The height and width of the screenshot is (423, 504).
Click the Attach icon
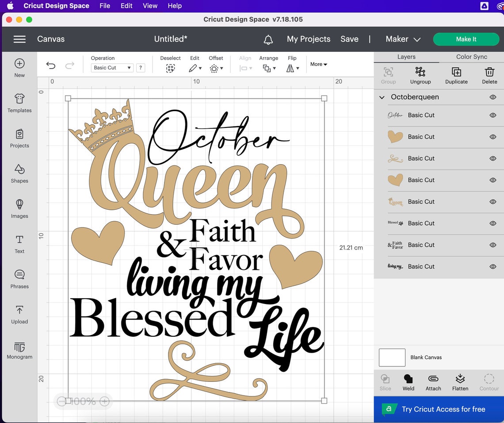[x=433, y=381]
